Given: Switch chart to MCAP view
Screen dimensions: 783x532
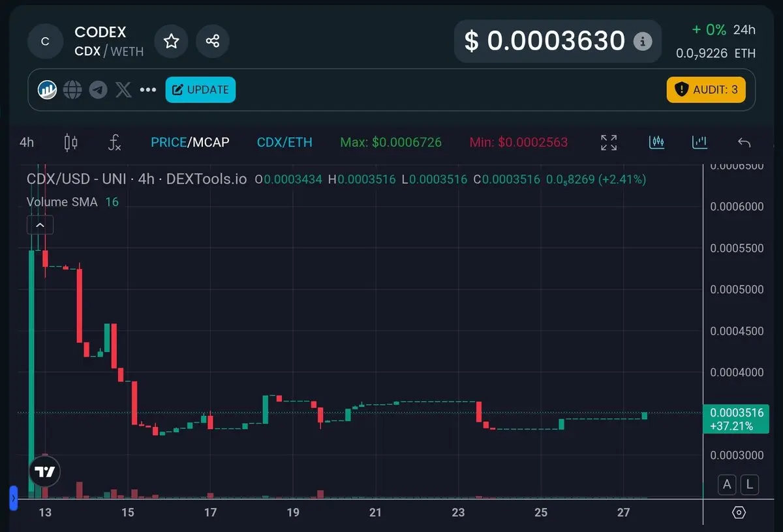Looking at the screenshot, I should pos(210,142).
